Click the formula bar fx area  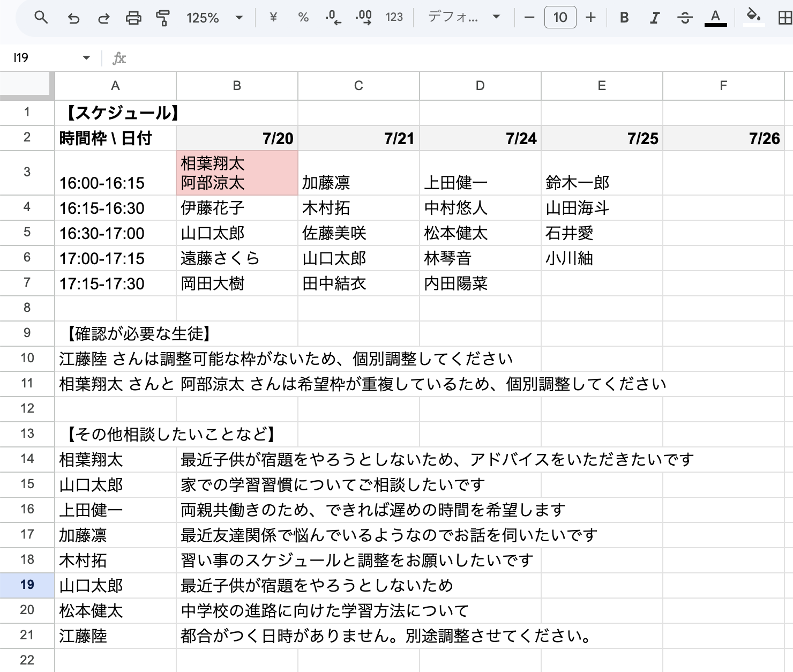pos(450,58)
